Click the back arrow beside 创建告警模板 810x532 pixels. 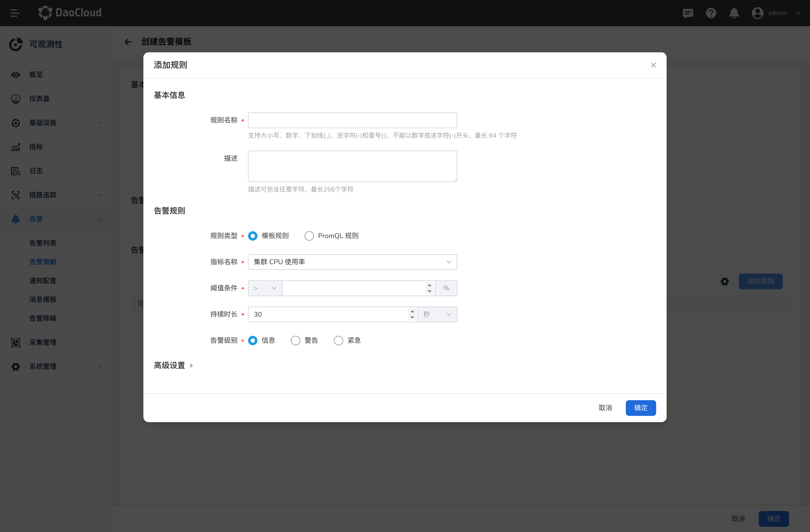(128, 42)
